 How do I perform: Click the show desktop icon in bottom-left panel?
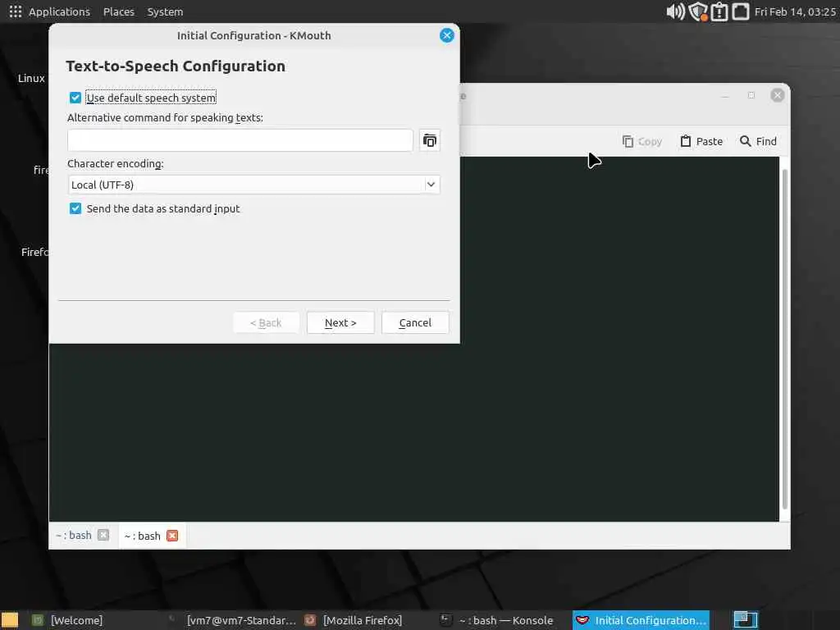click(10, 620)
